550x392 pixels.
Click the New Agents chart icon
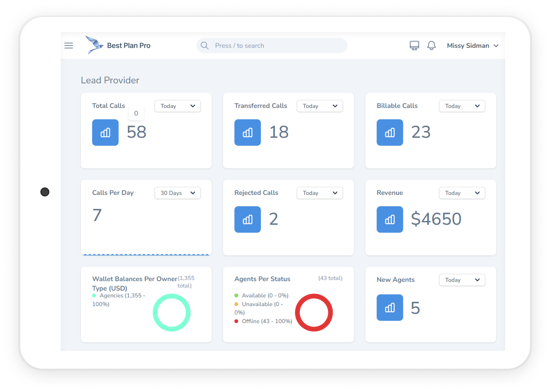[390, 308]
